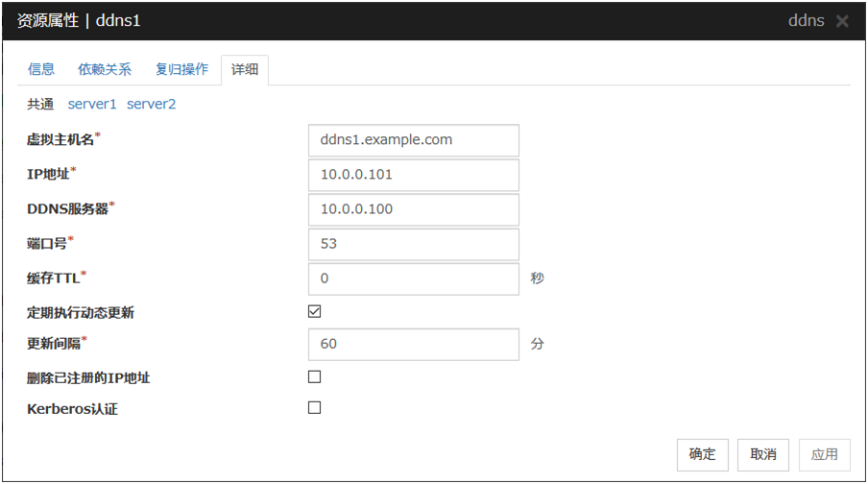Click the 端口号 input field
868x484 pixels.
click(x=414, y=244)
